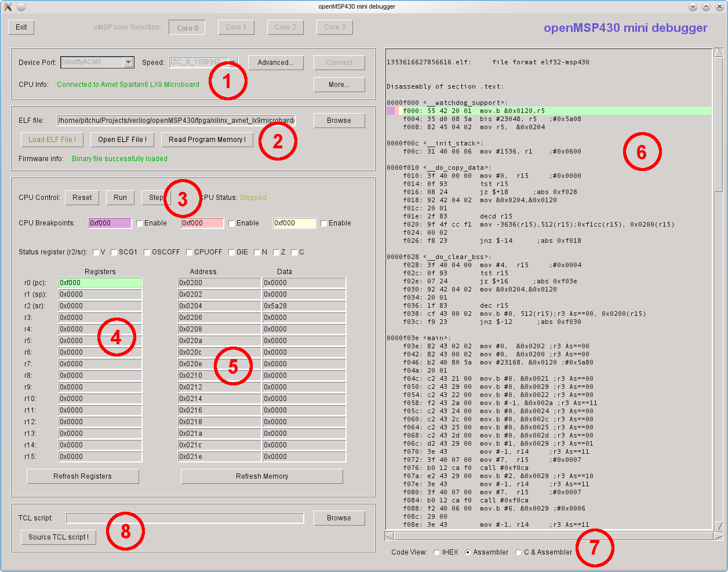Enable the yellow breakpoint checkbox
Image resolution: width=728 pixels, height=572 pixels.
coord(323,223)
